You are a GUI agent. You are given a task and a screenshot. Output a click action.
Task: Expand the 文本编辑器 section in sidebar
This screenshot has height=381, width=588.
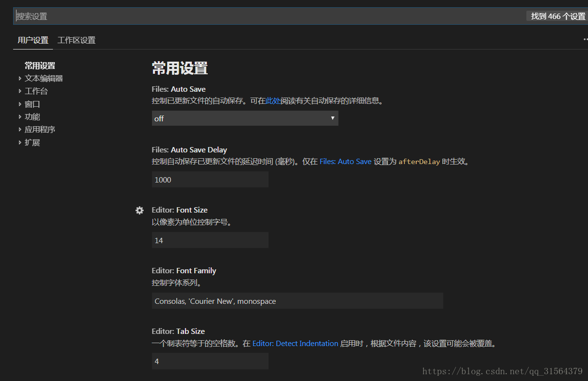[x=43, y=78]
